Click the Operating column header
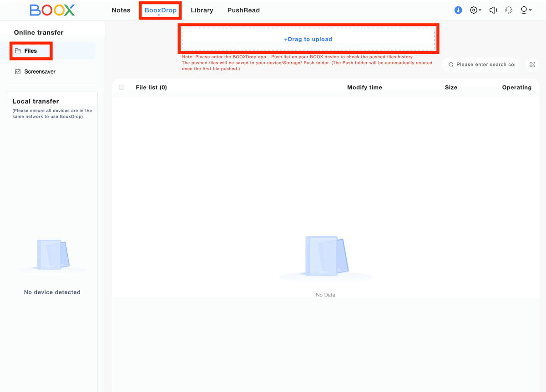546x392 pixels. (x=516, y=87)
